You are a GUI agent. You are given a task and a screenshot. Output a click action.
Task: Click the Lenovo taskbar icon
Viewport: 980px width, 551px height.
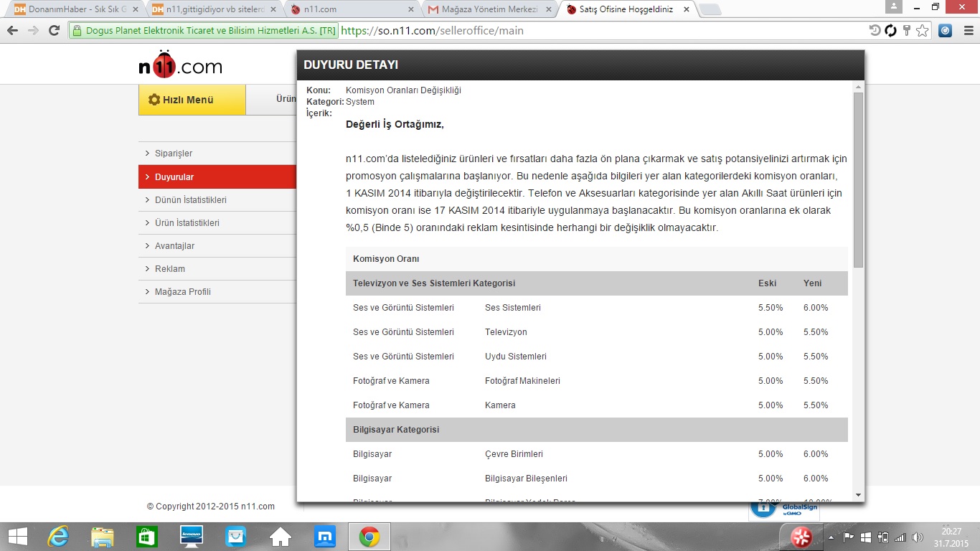click(x=191, y=536)
